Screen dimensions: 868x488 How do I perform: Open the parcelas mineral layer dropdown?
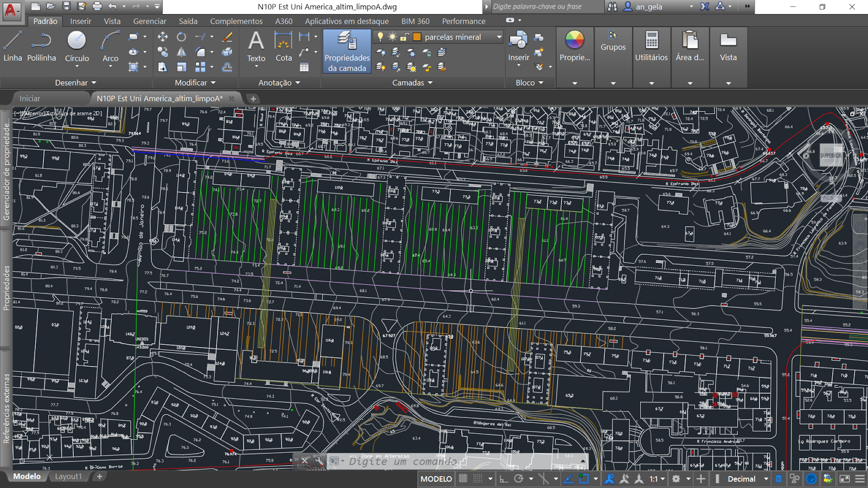pyautogui.click(x=499, y=37)
